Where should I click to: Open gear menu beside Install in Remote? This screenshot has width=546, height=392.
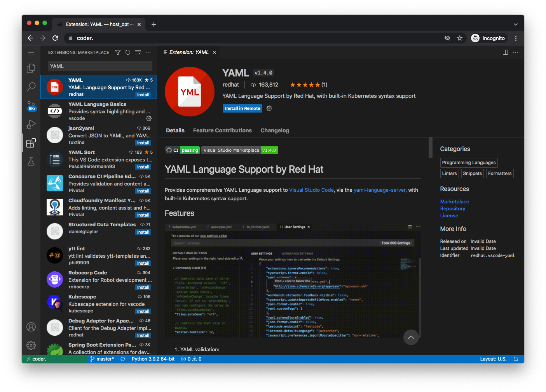[x=269, y=108]
